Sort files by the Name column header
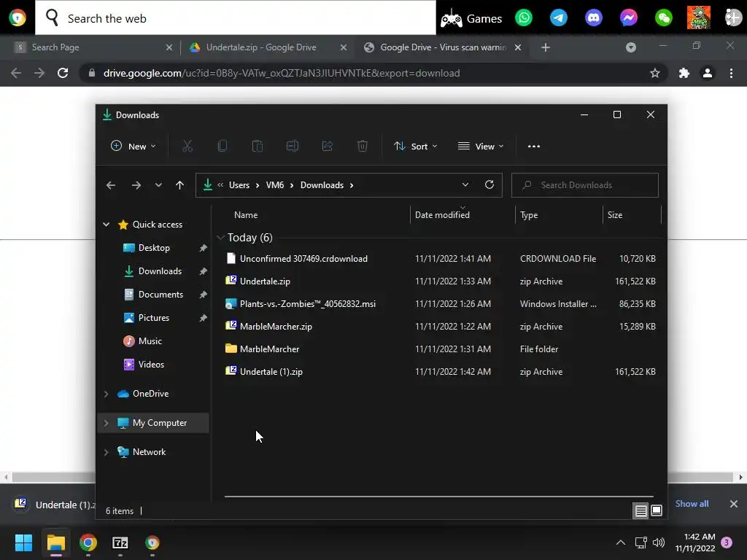The image size is (747, 560). 246,215
